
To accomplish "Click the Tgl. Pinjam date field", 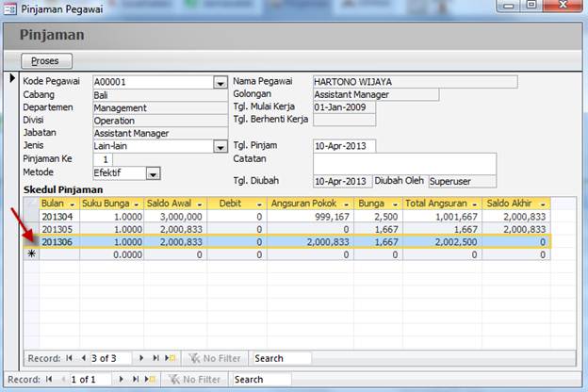I will coord(344,146).
